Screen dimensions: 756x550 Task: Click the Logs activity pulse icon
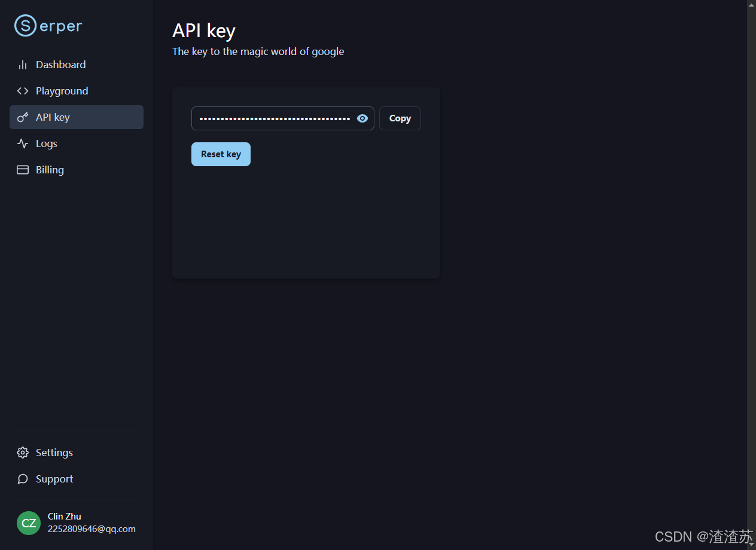click(23, 143)
